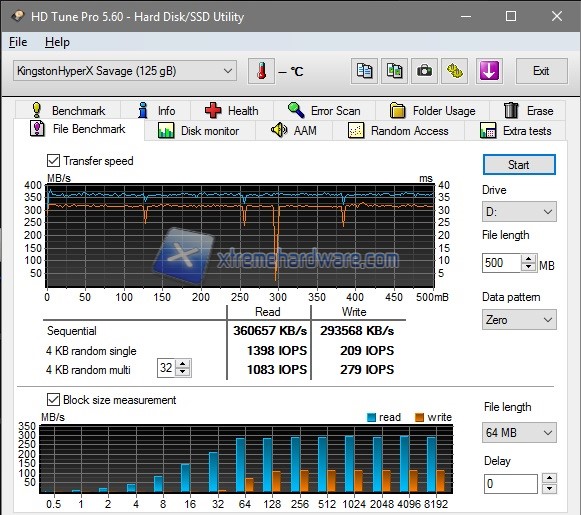Click the sequential write value 293568 KB/s
The width and height of the screenshot is (581, 515).
357,330
